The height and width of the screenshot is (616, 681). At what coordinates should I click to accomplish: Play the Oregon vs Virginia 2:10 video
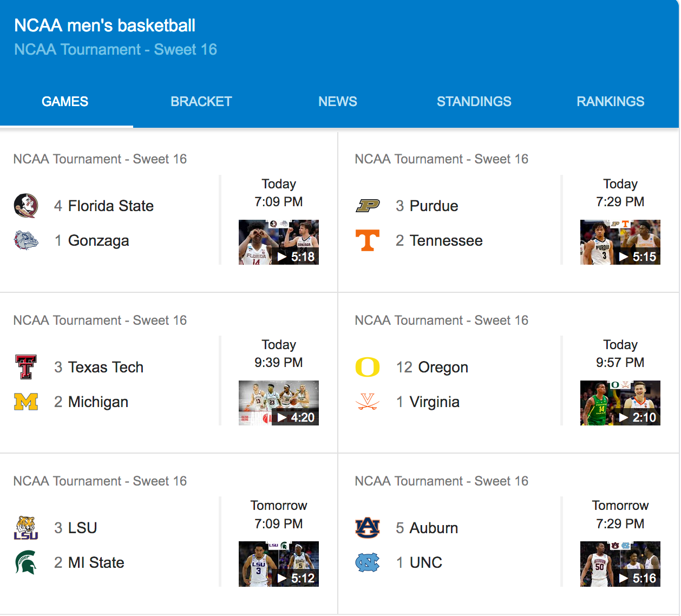pos(620,403)
